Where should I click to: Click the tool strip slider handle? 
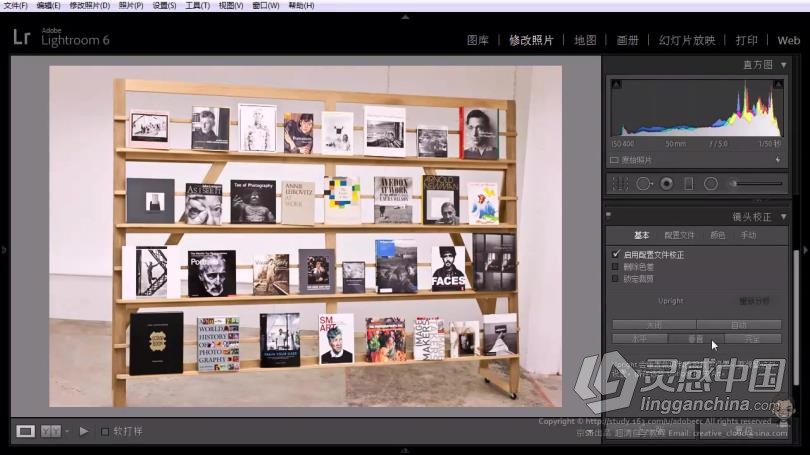click(733, 183)
